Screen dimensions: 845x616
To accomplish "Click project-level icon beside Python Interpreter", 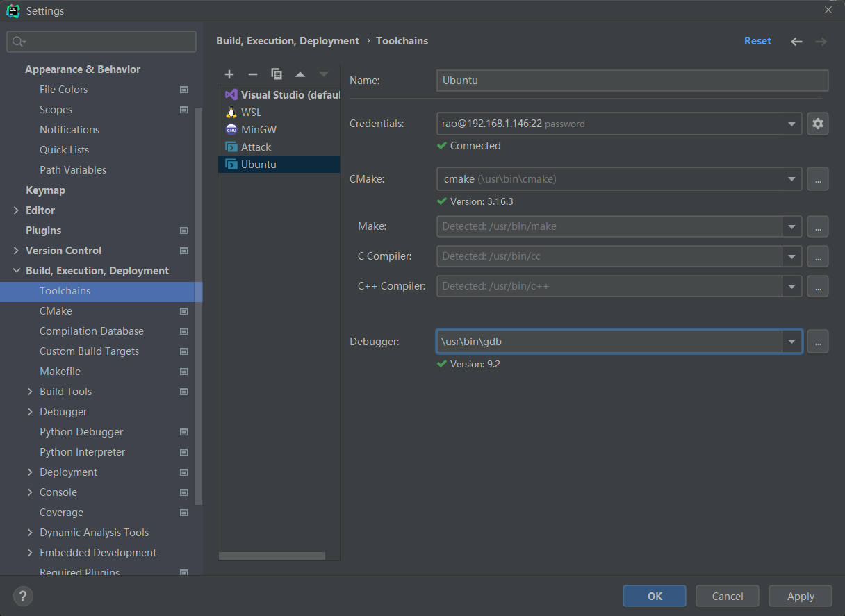I will pyautogui.click(x=184, y=452).
